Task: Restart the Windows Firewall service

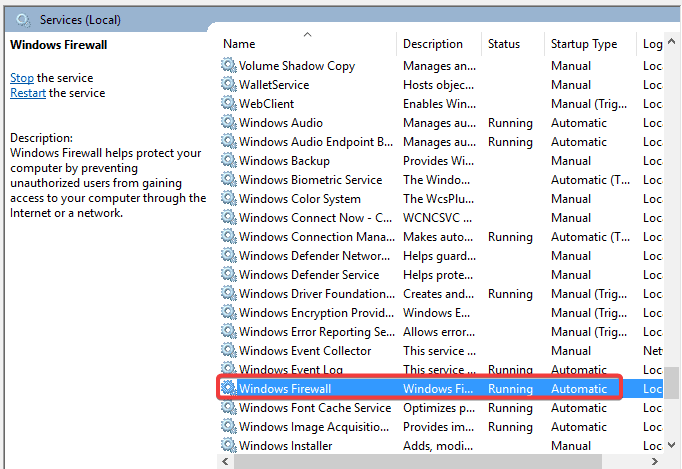Action: 28,93
